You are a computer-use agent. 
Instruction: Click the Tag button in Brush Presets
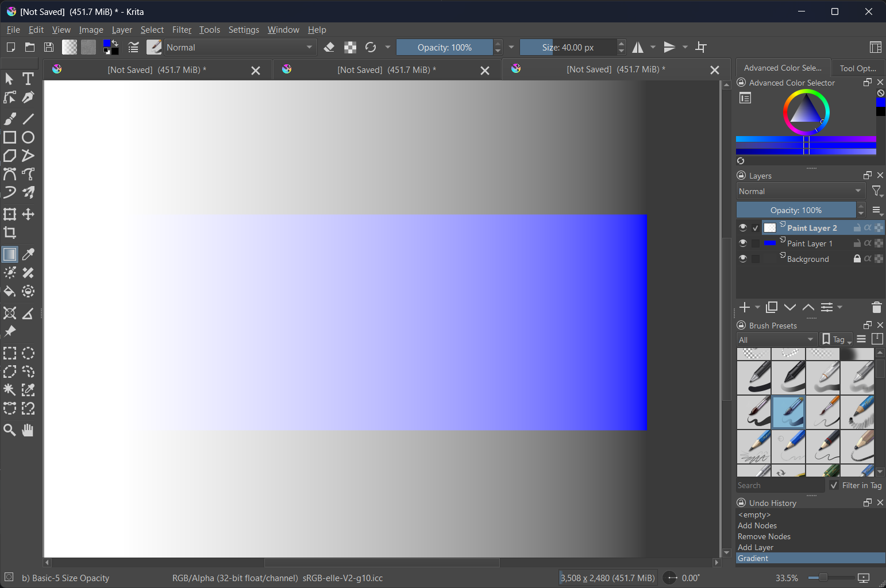point(837,340)
